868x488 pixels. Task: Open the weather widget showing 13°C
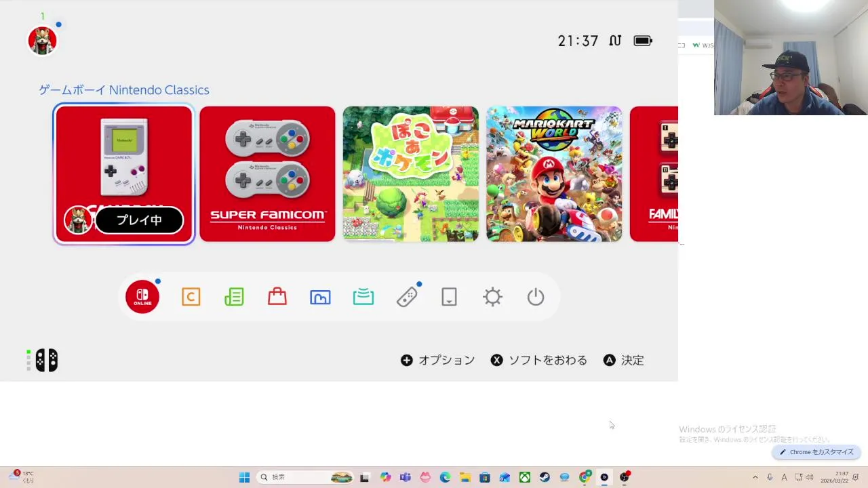click(x=20, y=477)
